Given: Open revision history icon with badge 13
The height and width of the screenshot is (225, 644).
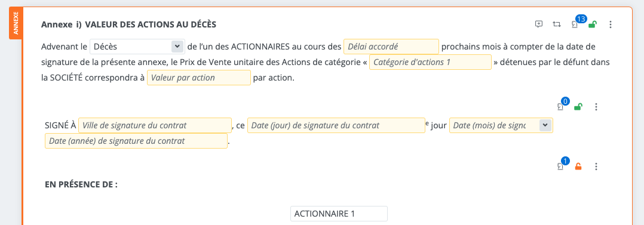Looking at the screenshot, I should pyautogui.click(x=575, y=23).
